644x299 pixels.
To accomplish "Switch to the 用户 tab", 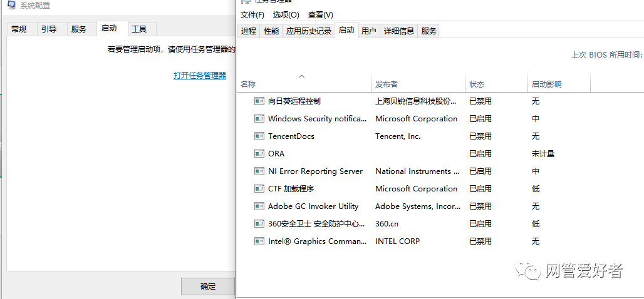I will coord(369,31).
